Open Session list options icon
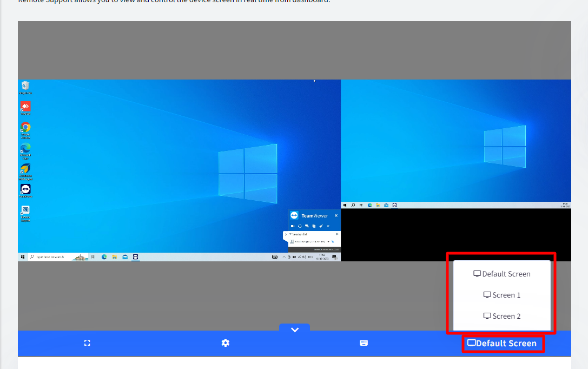The image size is (588, 369). [x=337, y=234]
